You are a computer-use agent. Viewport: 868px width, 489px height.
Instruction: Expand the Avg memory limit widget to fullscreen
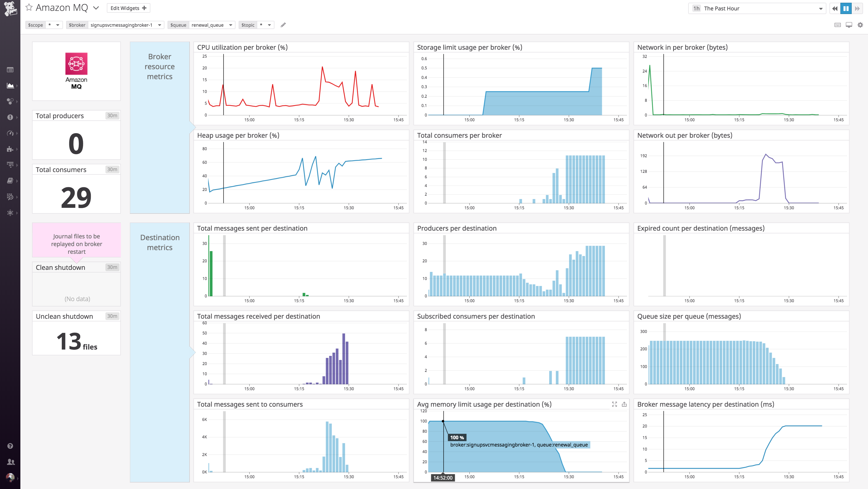tap(614, 404)
